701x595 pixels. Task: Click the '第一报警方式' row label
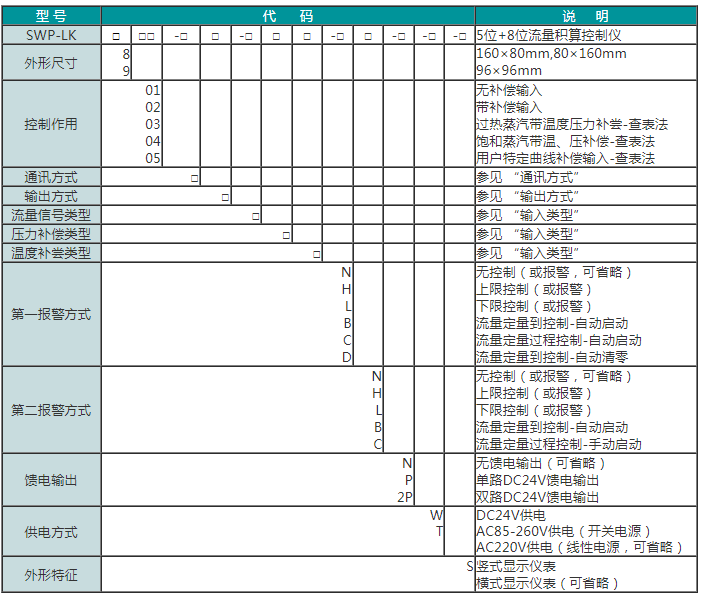pyautogui.click(x=51, y=314)
